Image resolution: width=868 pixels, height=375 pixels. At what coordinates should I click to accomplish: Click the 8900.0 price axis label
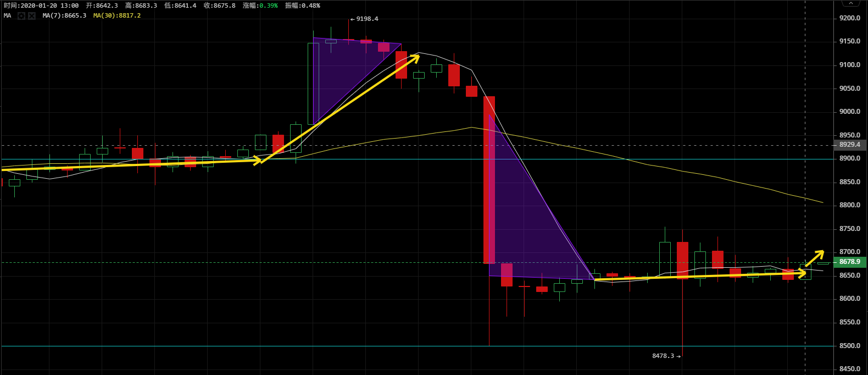coord(850,158)
